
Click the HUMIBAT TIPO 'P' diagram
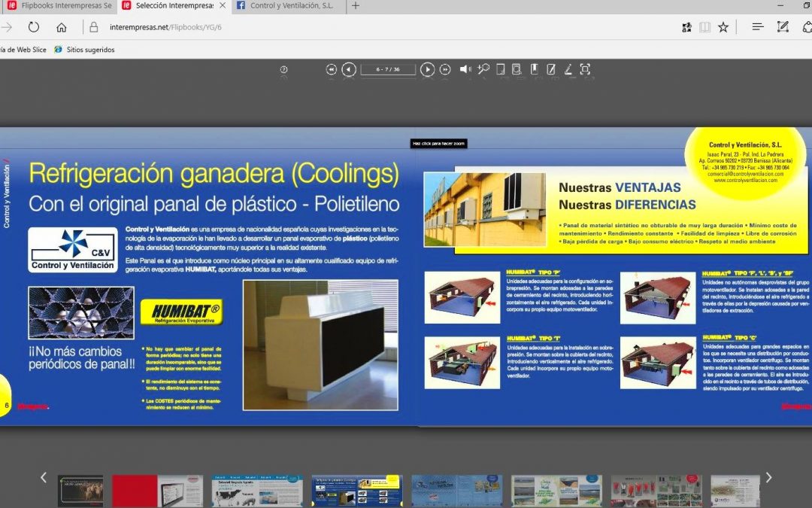click(462, 297)
